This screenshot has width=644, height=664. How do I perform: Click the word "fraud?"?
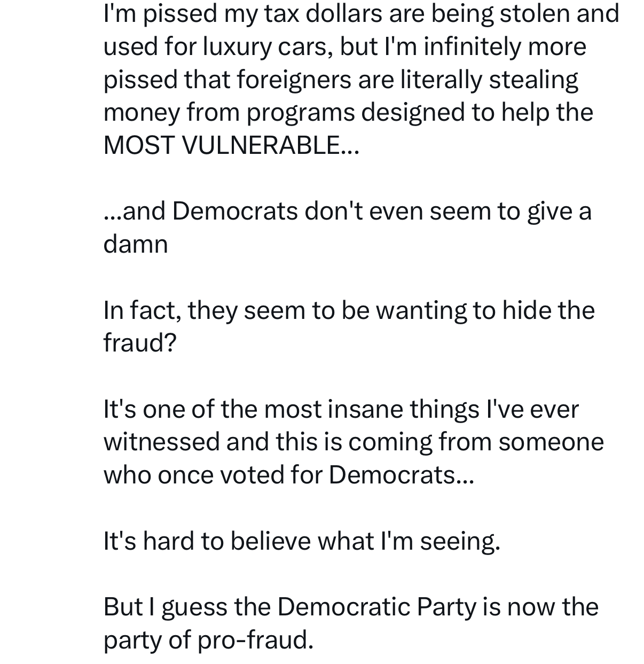[139, 343]
